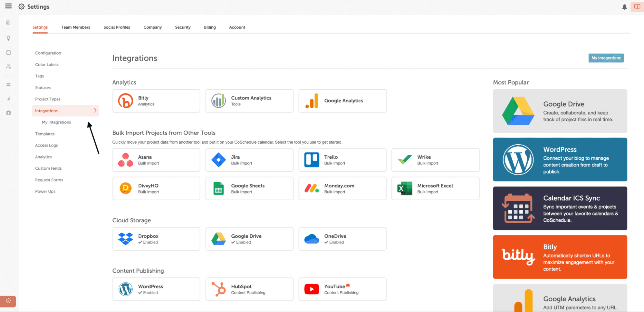Click the shuffle arrows icon in sidebar

tap(8, 85)
